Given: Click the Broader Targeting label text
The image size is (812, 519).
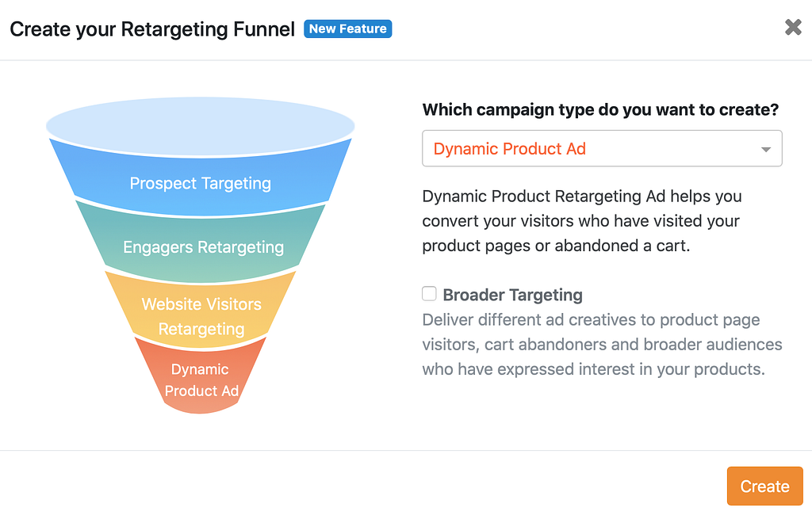Looking at the screenshot, I should pos(513,295).
